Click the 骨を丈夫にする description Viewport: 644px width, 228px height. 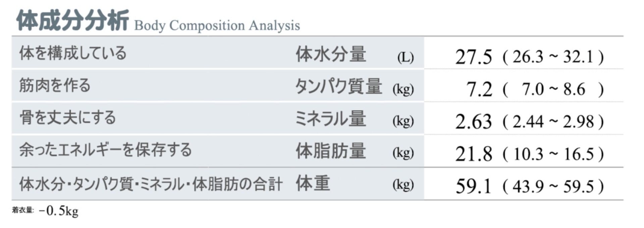click(67, 118)
